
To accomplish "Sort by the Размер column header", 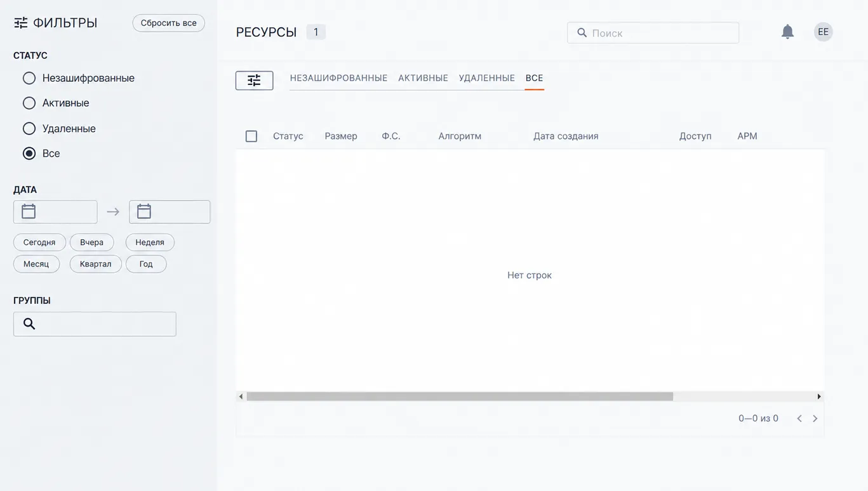I will point(341,136).
